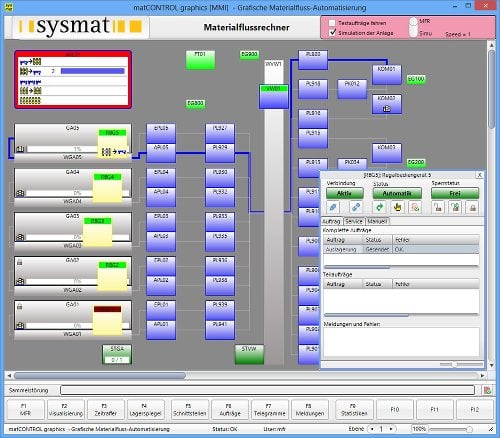Screen dimensions: 500x438
Task: Select the VW01 transfer car block
Action: (274, 97)
